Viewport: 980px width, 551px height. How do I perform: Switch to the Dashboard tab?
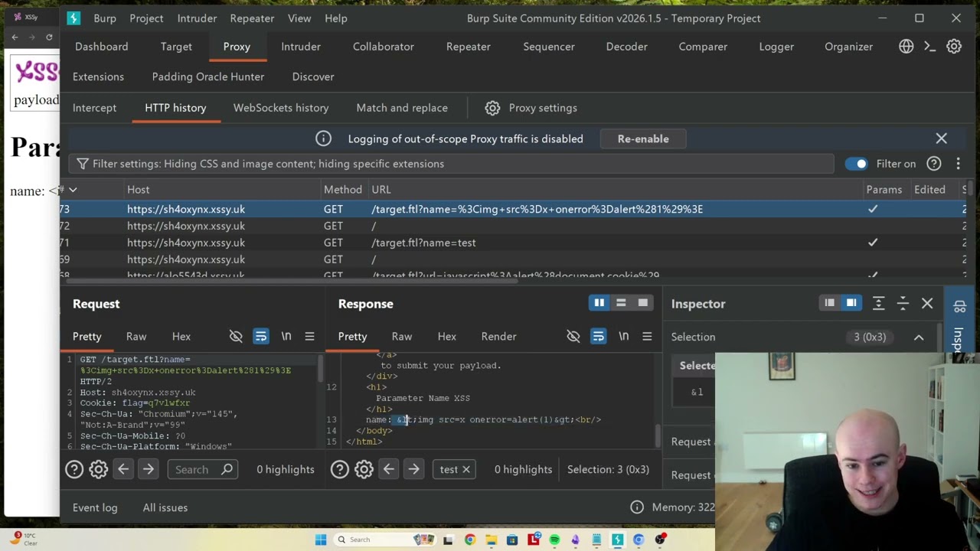(102, 47)
